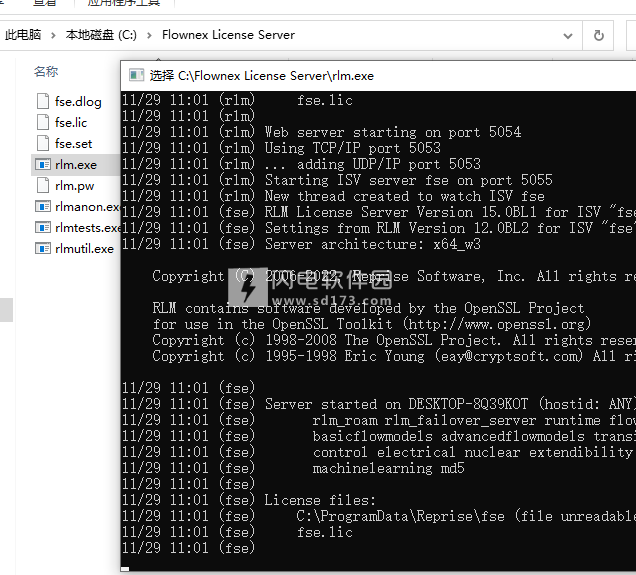Click the line 'Using TCP/IP port 5053'

tap(352, 148)
